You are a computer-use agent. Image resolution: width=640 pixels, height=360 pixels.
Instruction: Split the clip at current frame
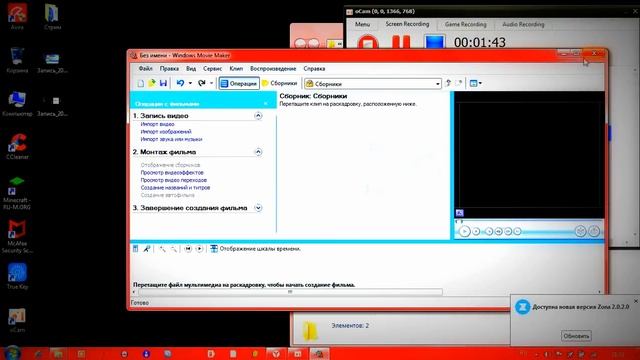click(x=580, y=231)
